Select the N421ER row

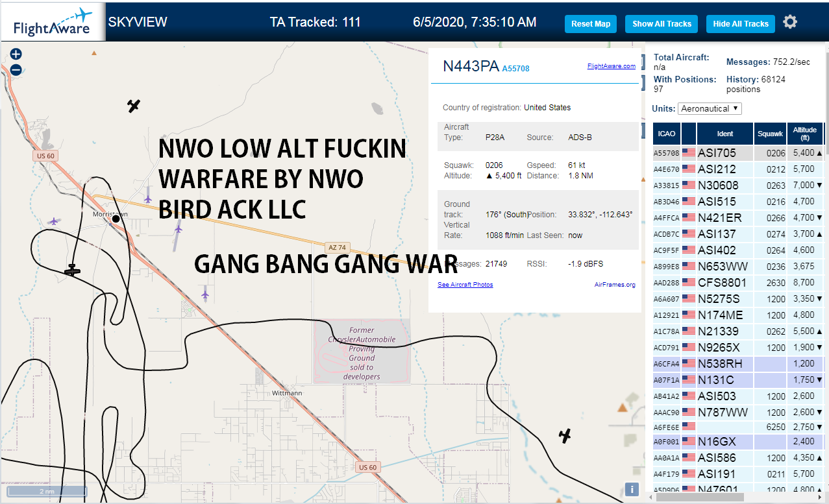coord(739,218)
